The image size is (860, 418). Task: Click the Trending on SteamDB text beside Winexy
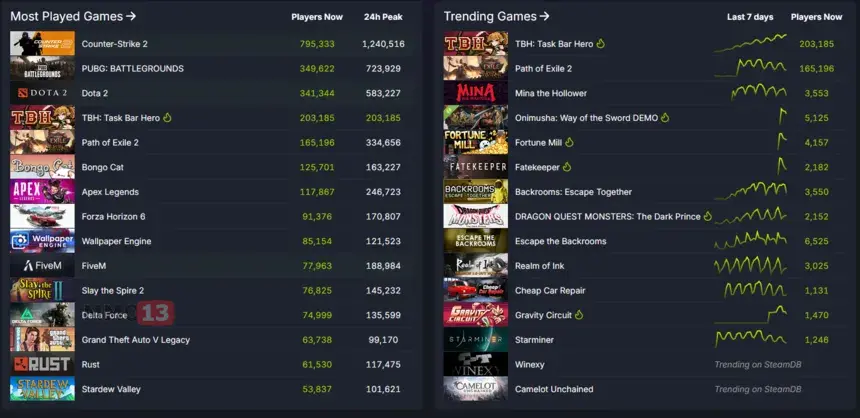[x=758, y=365]
